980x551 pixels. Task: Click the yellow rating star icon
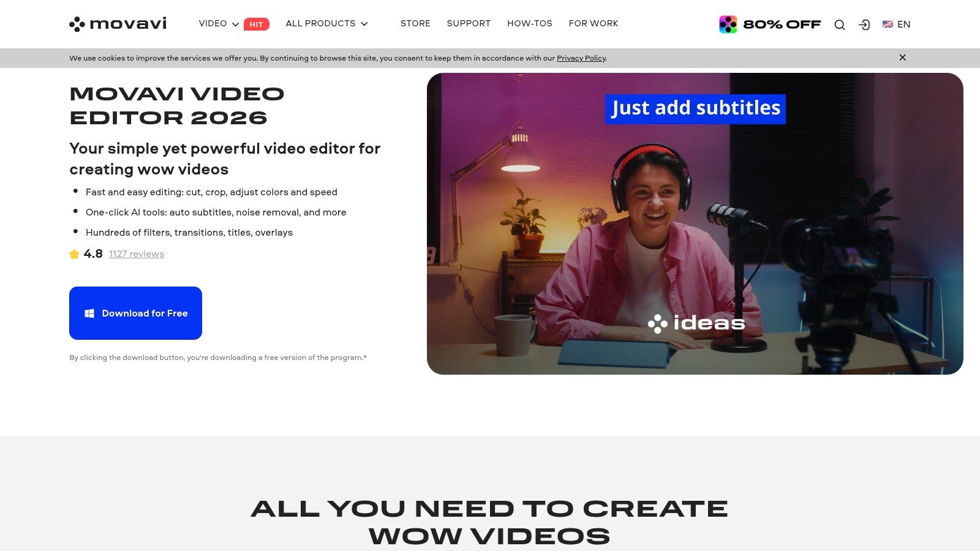(x=74, y=254)
